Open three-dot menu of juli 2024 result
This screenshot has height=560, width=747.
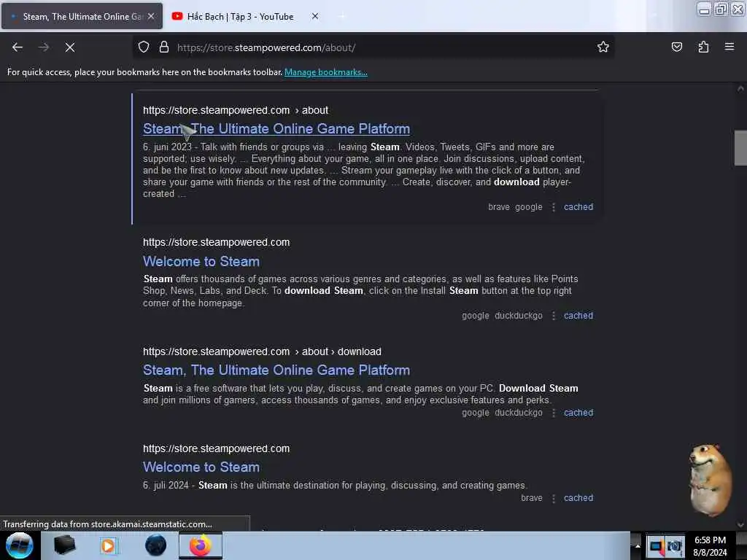(x=553, y=499)
